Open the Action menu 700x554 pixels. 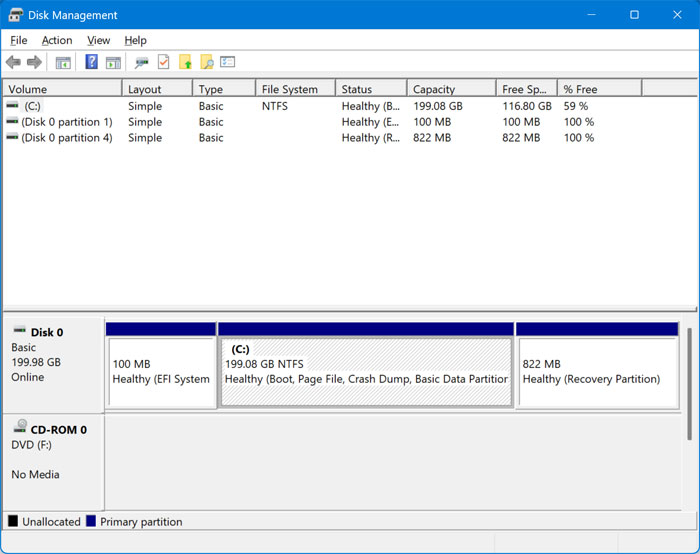pos(57,40)
